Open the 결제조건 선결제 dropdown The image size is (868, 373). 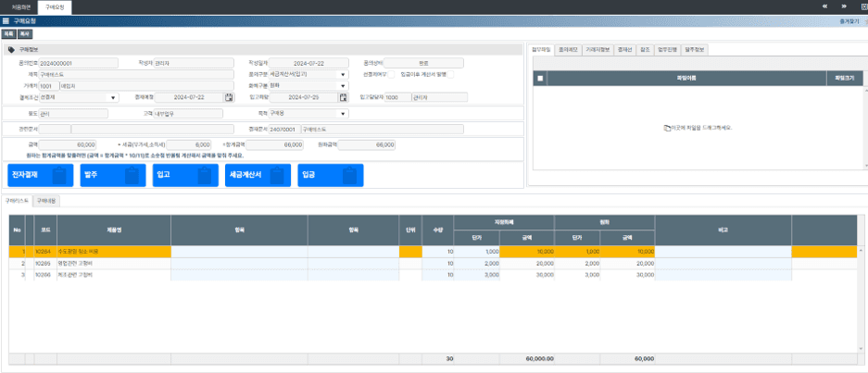(x=113, y=97)
